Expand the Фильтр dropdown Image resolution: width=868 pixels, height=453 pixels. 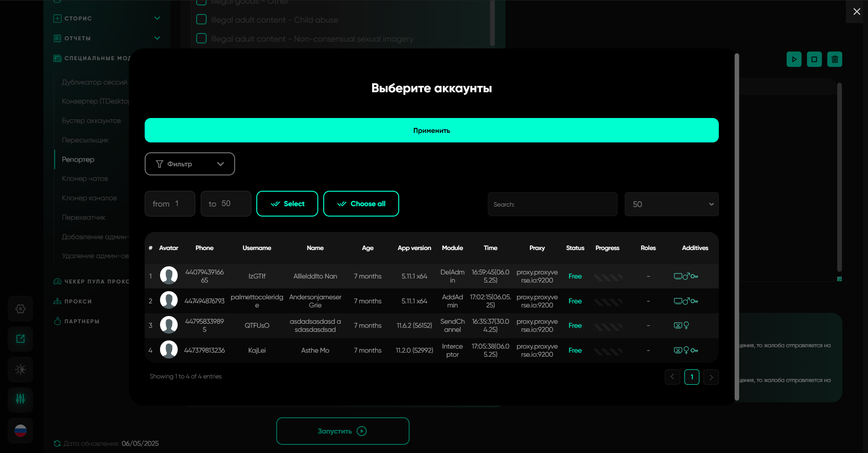[189, 164]
